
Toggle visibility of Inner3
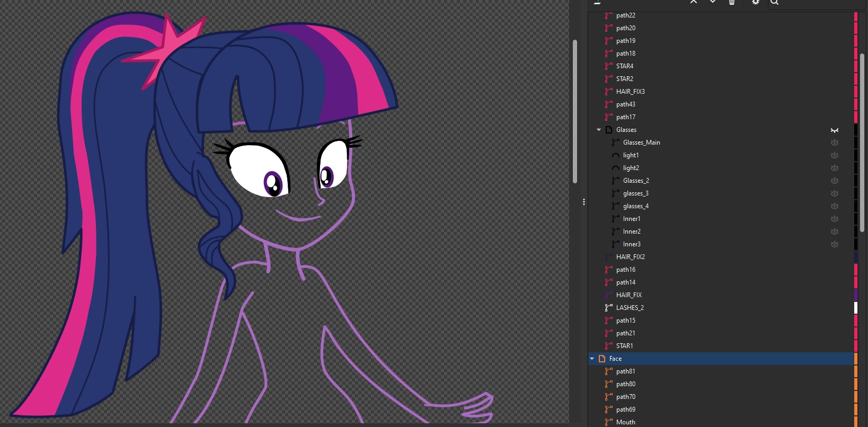[x=835, y=244]
